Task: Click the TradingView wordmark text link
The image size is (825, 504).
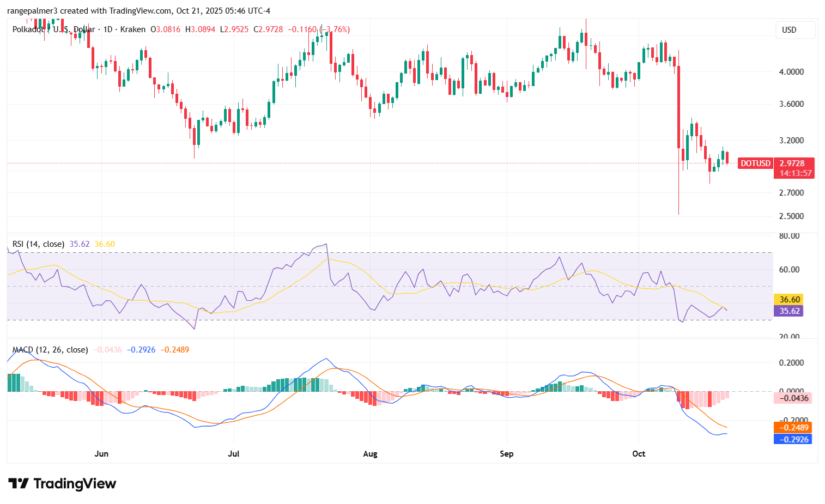Action: (75, 484)
